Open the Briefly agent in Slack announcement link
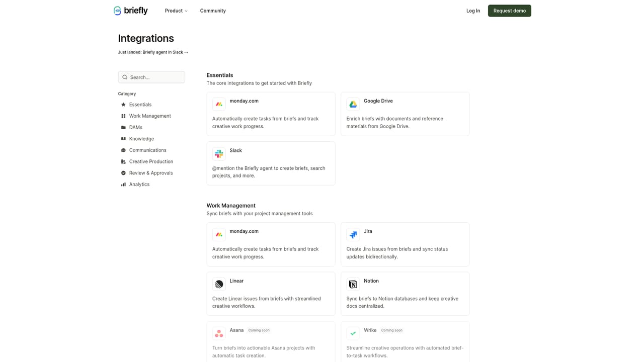The image size is (644, 362). pyautogui.click(x=153, y=52)
